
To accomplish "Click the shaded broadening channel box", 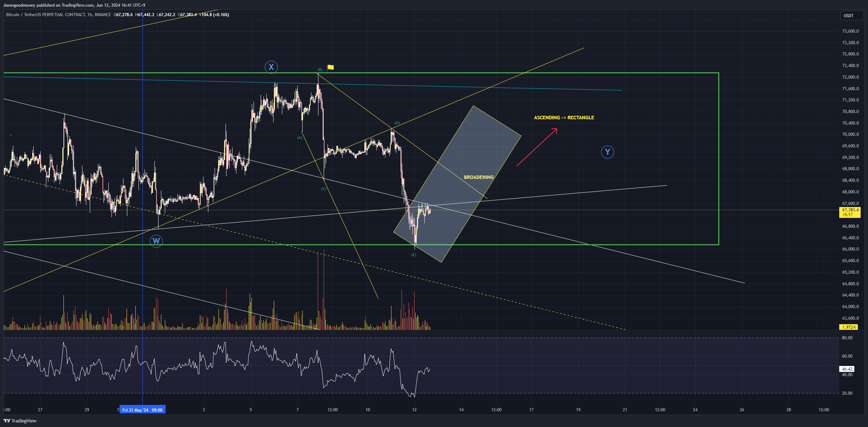I will 457,184.
